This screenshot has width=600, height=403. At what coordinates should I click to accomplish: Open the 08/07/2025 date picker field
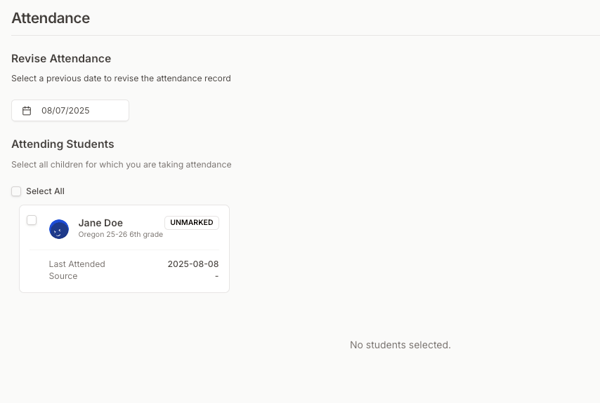[70, 111]
